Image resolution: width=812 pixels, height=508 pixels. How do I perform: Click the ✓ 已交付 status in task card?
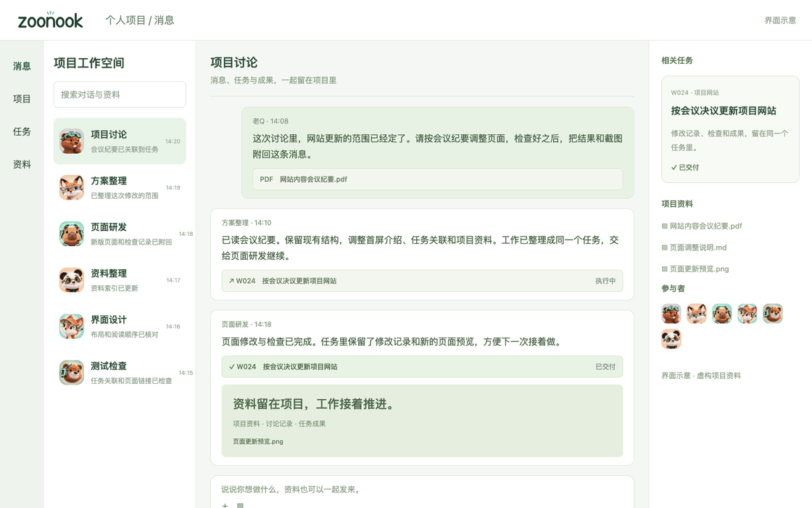[x=685, y=168]
